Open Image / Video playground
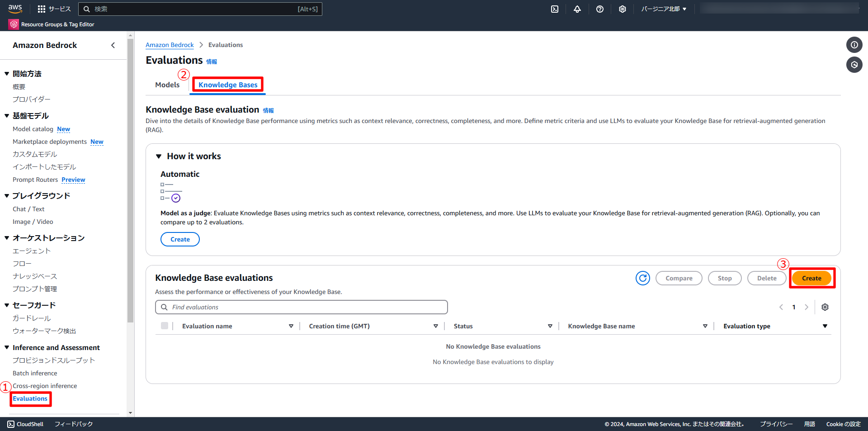The image size is (868, 431). 33,222
